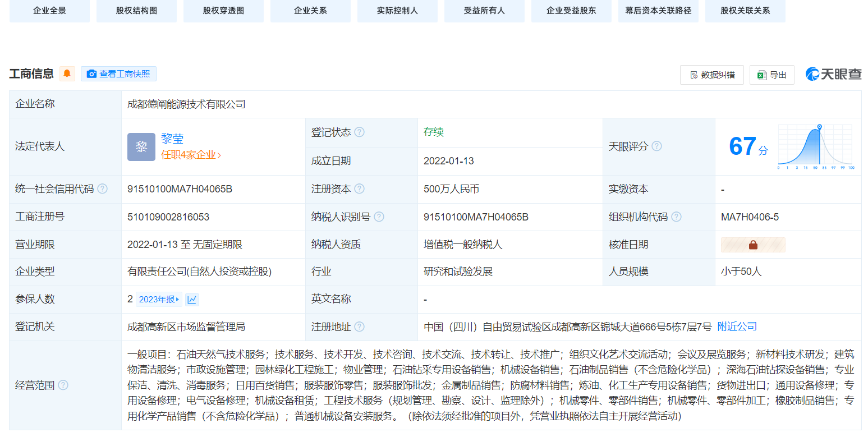Click 有限责任公司(自然人投资或控股) text

[x=200, y=272]
